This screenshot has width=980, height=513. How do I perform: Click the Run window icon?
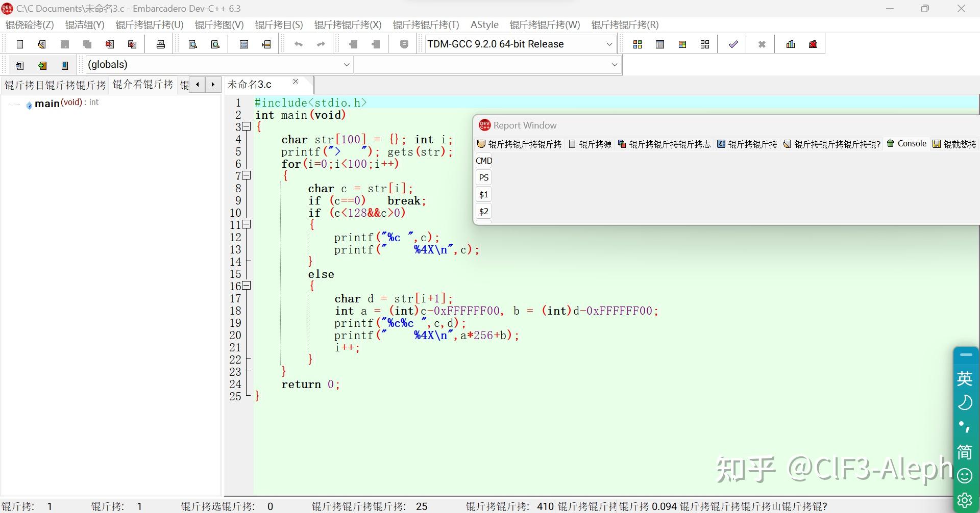pos(660,44)
